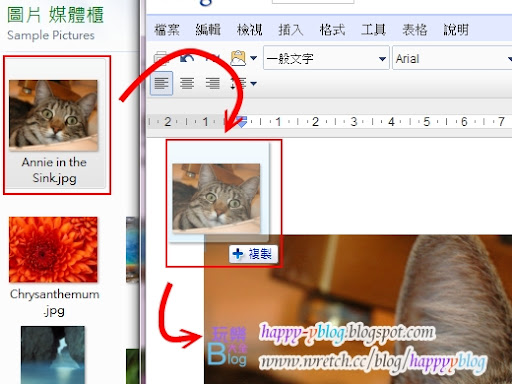Viewport: 512px width, 384px height.
Task: Click the undo arrow icon
Action: 187,58
